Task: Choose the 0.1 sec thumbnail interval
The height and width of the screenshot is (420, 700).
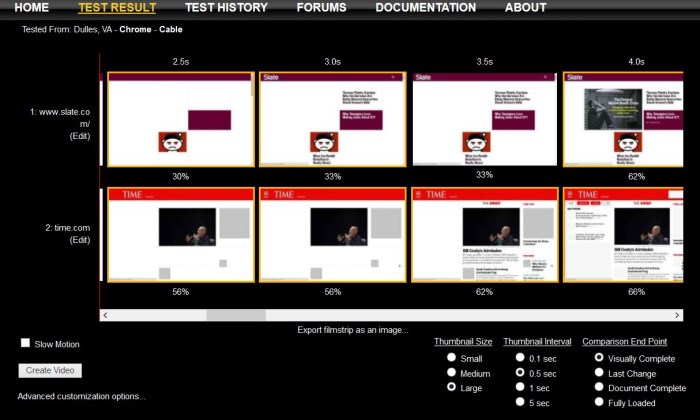Action: click(520, 357)
